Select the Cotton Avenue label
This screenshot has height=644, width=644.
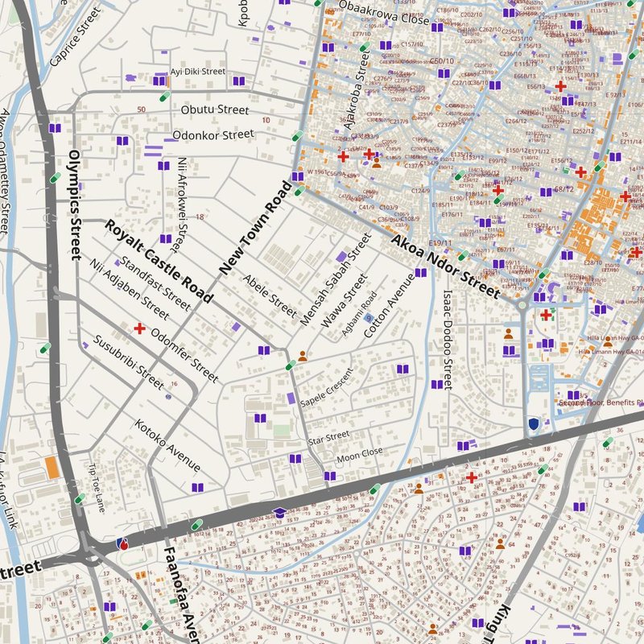click(389, 306)
